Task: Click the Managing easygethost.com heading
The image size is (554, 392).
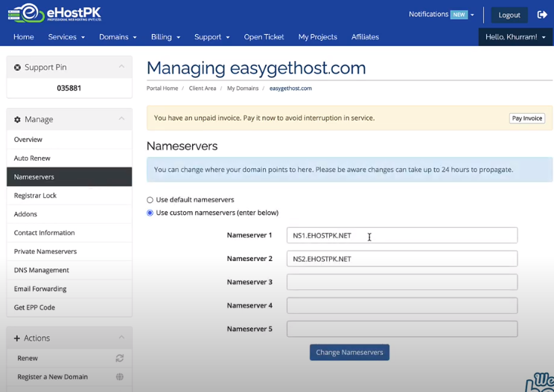Action: (256, 68)
